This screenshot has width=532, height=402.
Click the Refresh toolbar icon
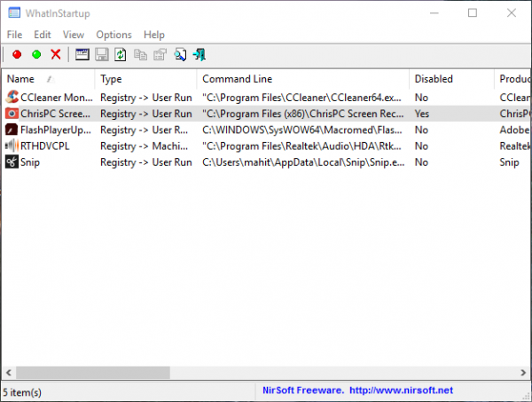coord(121,54)
